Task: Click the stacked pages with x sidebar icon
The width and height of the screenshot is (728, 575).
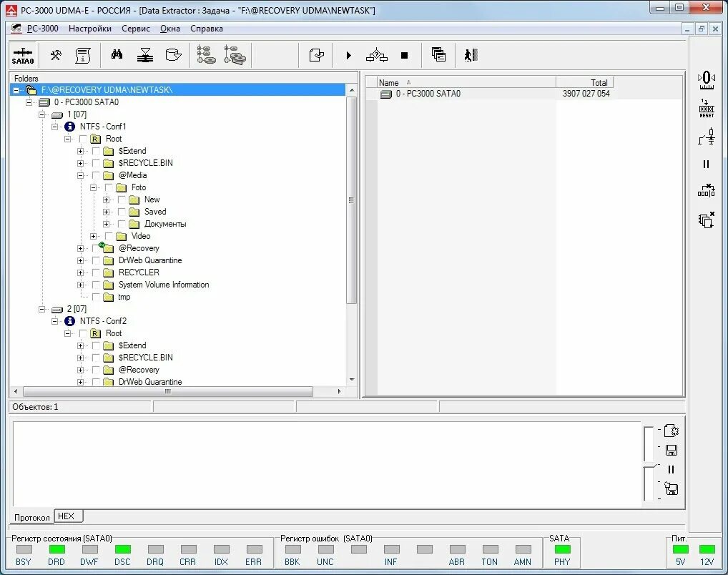Action: coord(706,220)
